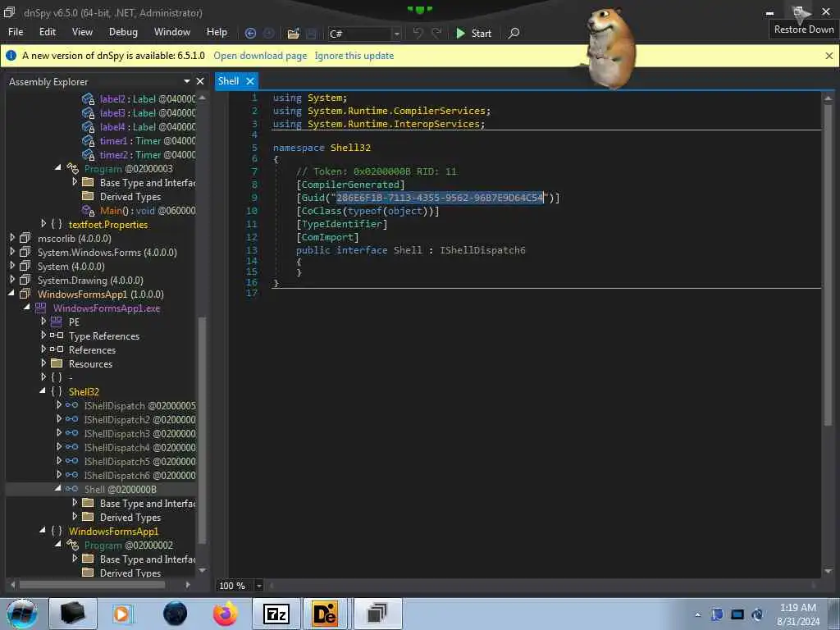Collapse the Program @02000003 node

click(58, 168)
